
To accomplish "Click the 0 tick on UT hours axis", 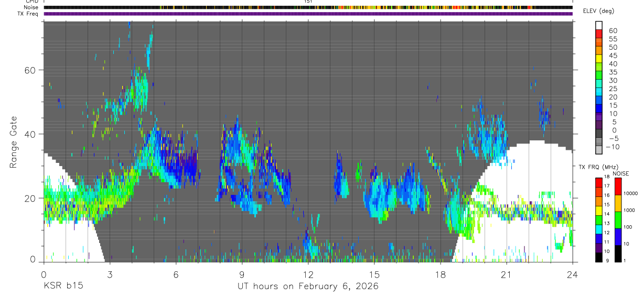I will pos(44,274).
